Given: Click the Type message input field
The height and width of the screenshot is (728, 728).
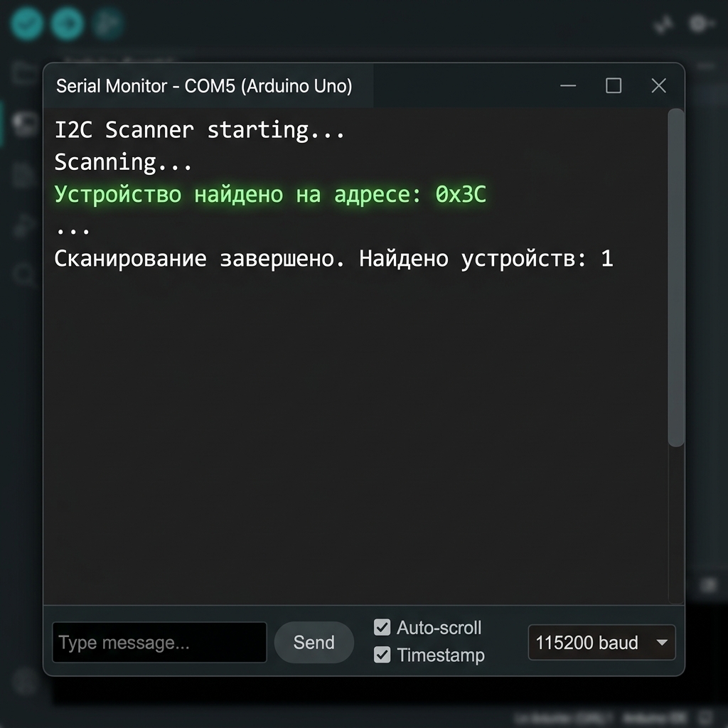Looking at the screenshot, I should pyautogui.click(x=159, y=642).
